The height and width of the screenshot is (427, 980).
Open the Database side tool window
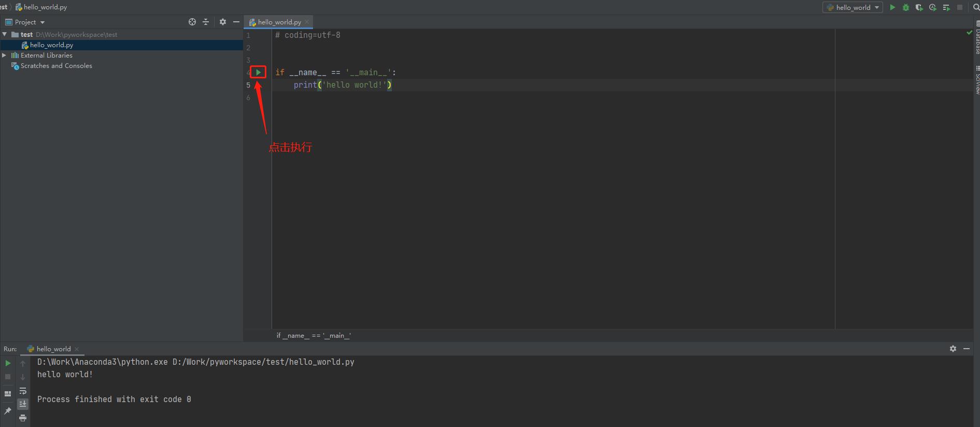(x=977, y=37)
